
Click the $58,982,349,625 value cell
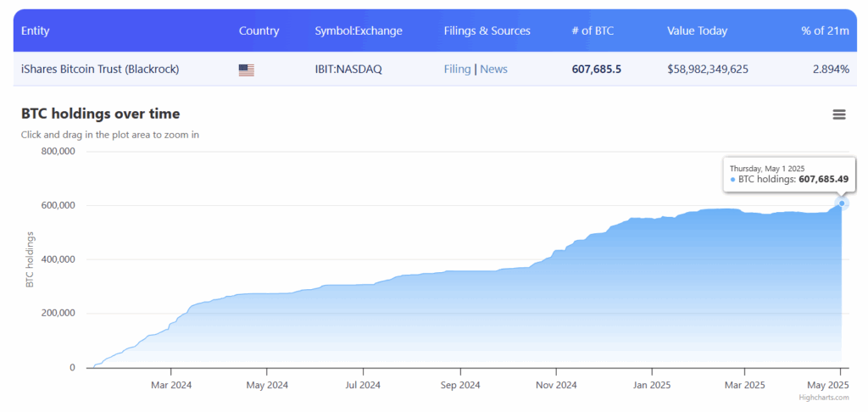(707, 70)
